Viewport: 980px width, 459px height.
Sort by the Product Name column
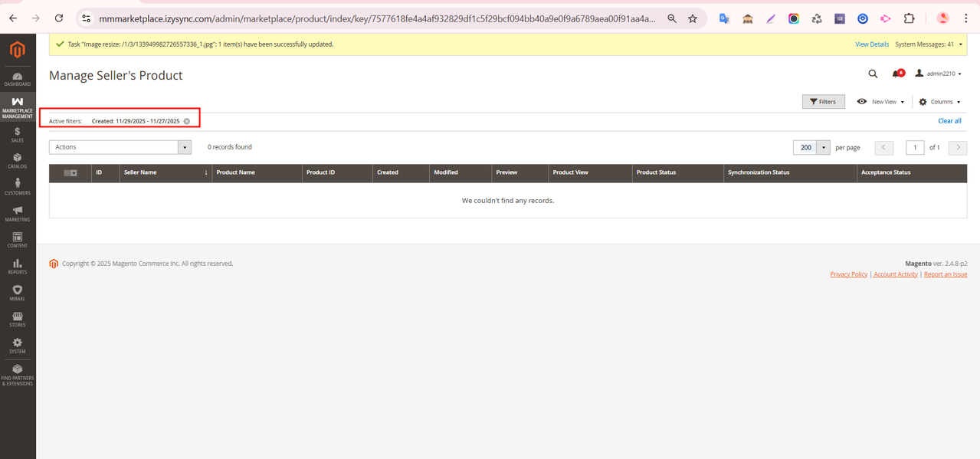pyautogui.click(x=257, y=173)
